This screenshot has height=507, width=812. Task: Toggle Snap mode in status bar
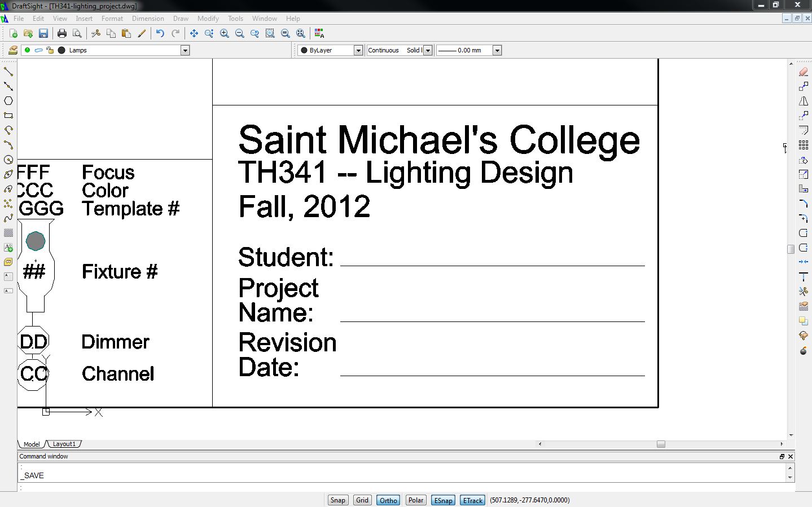[338, 500]
